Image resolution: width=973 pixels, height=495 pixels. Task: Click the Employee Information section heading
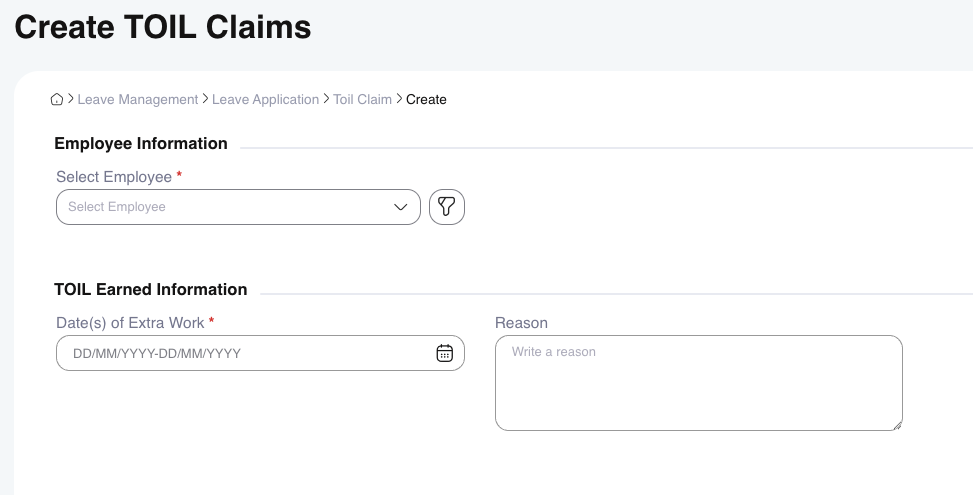141,144
